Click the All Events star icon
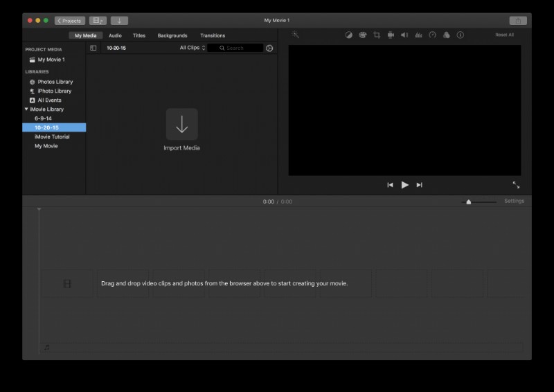554x392 pixels. coord(32,100)
